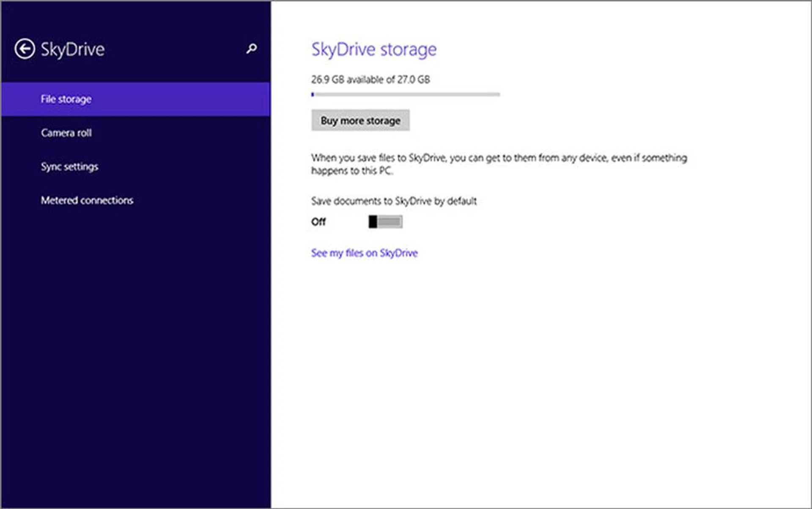Click empty area below Metered connections
Screen dimensions: 812x509
135,338
